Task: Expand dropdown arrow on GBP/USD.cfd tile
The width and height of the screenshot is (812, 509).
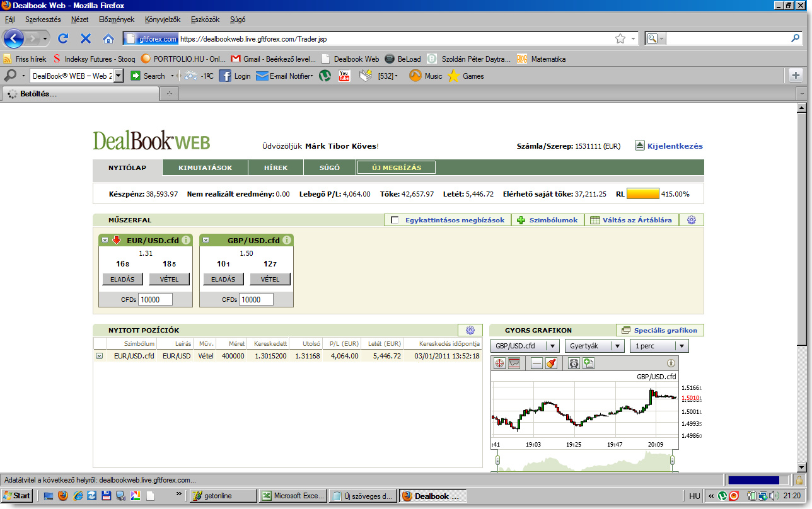Action: 206,240
